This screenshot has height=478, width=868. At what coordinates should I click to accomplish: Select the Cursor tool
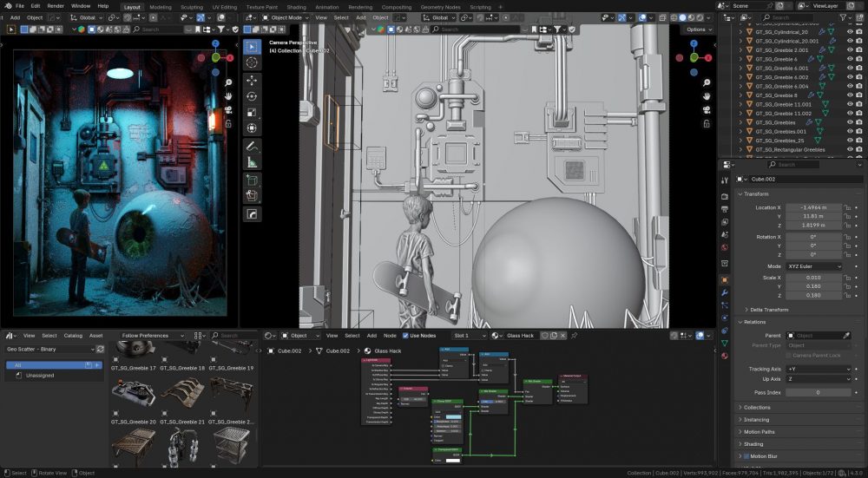(252, 63)
